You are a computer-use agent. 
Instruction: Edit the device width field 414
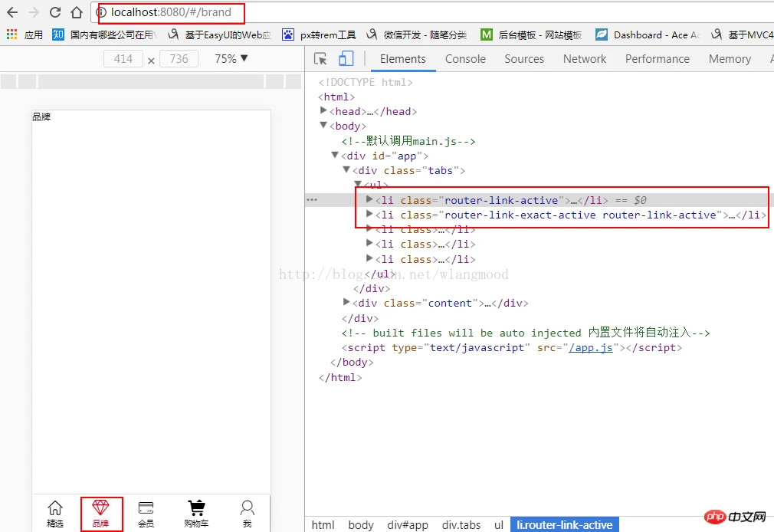tap(123, 59)
